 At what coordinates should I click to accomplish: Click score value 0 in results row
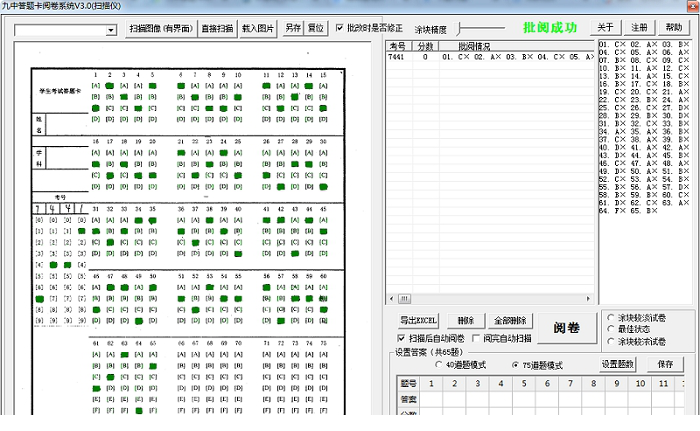(425, 57)
